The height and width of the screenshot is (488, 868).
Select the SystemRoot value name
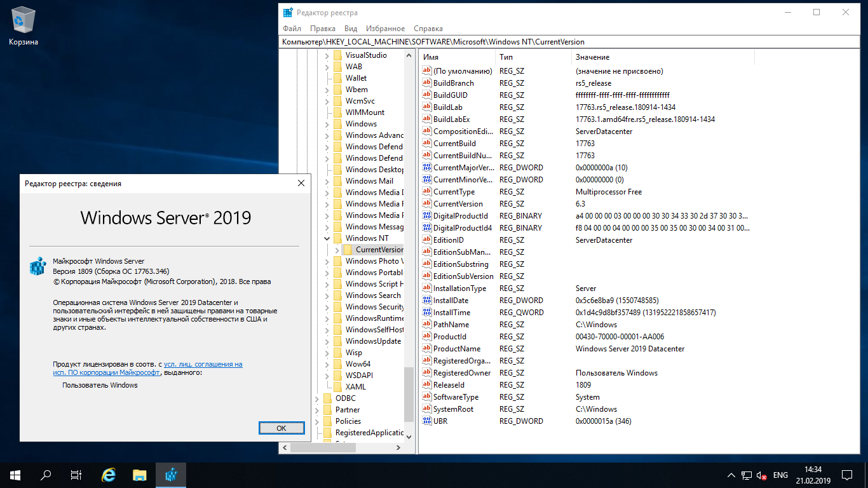(x=454, y=409)
